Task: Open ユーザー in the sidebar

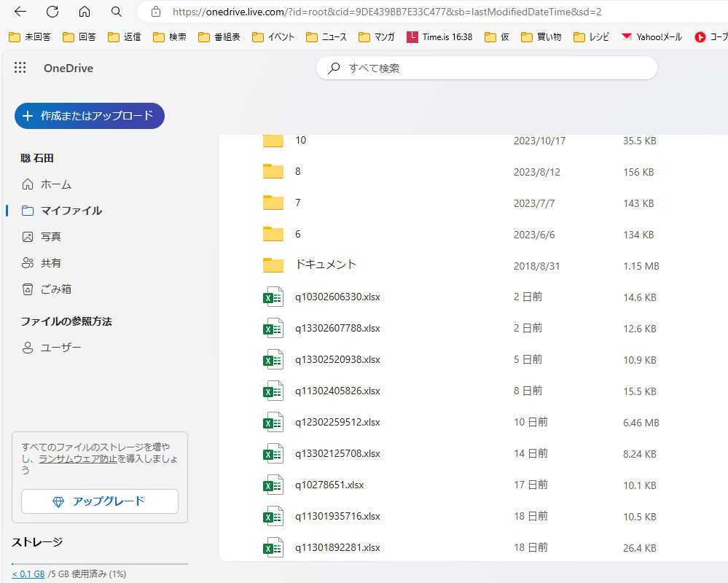Action: coord(52,348)
